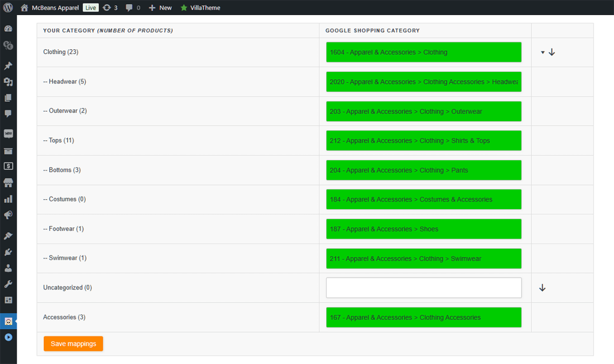Open the New menu in admin bar

[160, 8]
